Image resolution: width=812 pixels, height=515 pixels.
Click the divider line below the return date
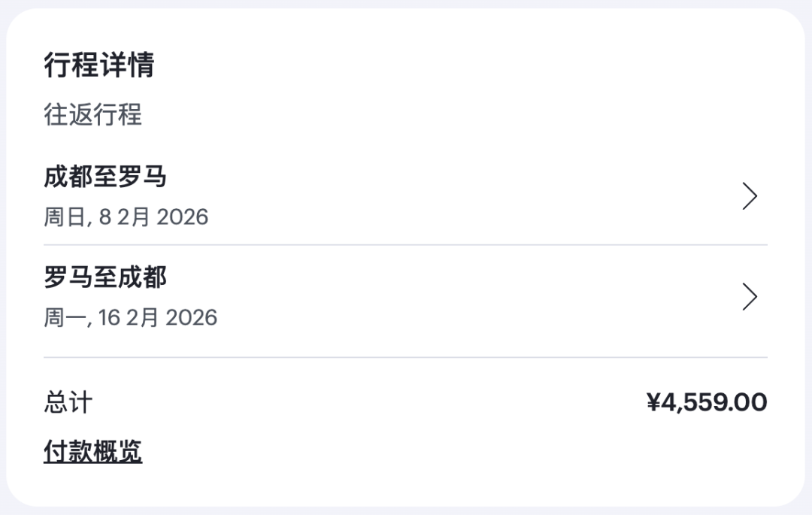(405, 357)
